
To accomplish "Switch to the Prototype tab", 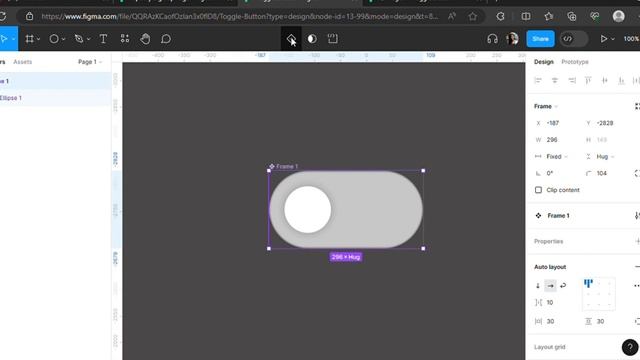I will coord(575,62).
